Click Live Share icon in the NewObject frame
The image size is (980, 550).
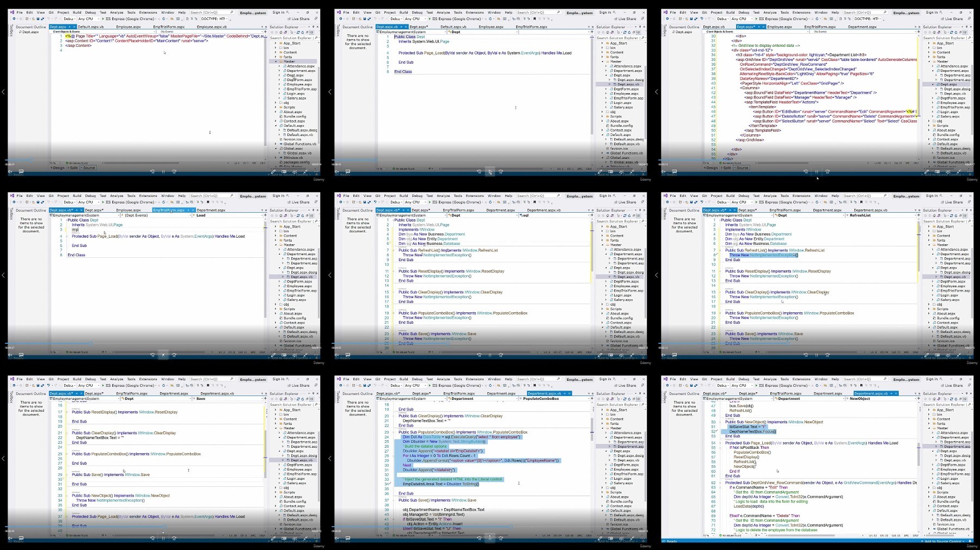click(942, 386)
